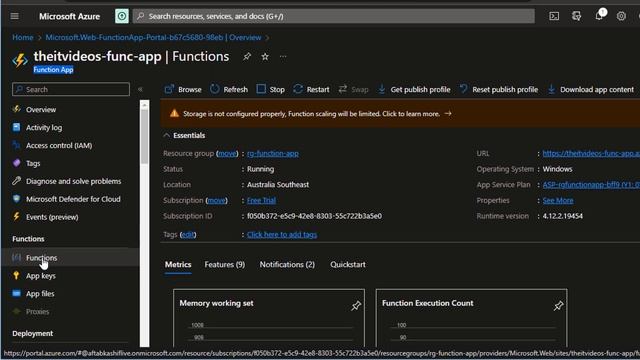Click the Browse toolbar button
The width and height of the screenshot is (640, 360).
click(183, 89)
